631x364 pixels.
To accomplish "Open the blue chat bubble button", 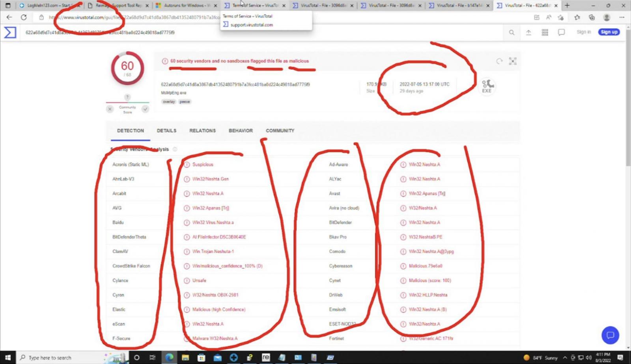I will tap(610, 335).
